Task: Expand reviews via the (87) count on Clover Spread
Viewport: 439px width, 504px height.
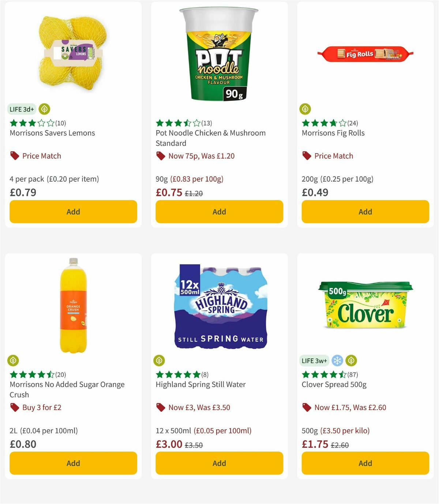Action: click(353, 374)
